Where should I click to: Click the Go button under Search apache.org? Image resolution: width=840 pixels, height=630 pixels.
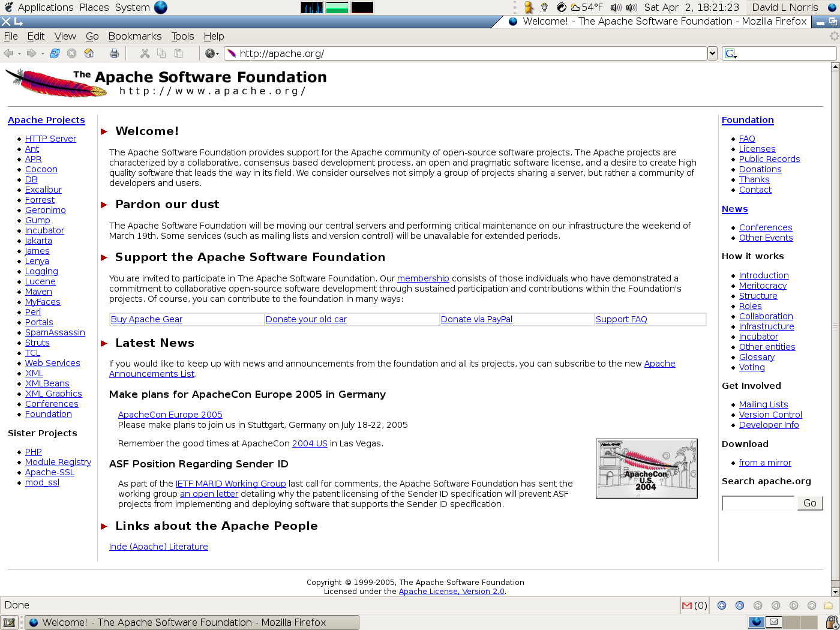coord(810,503)
